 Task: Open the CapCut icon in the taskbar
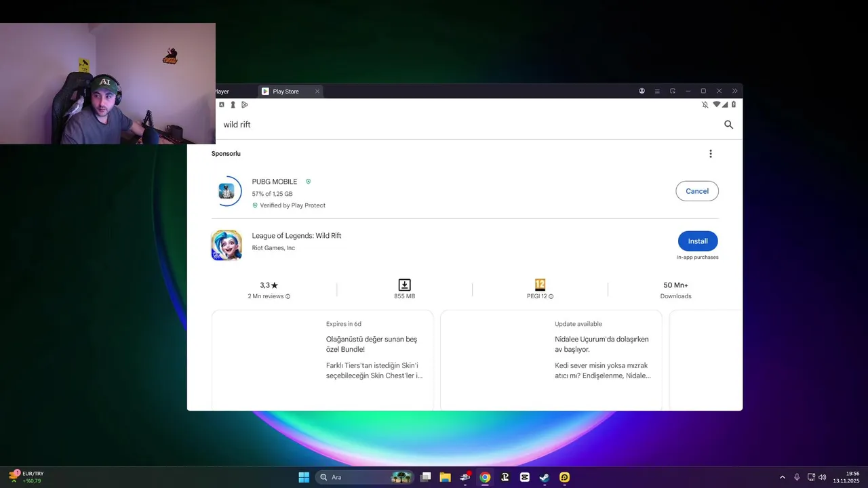click(x=524, y=477)
